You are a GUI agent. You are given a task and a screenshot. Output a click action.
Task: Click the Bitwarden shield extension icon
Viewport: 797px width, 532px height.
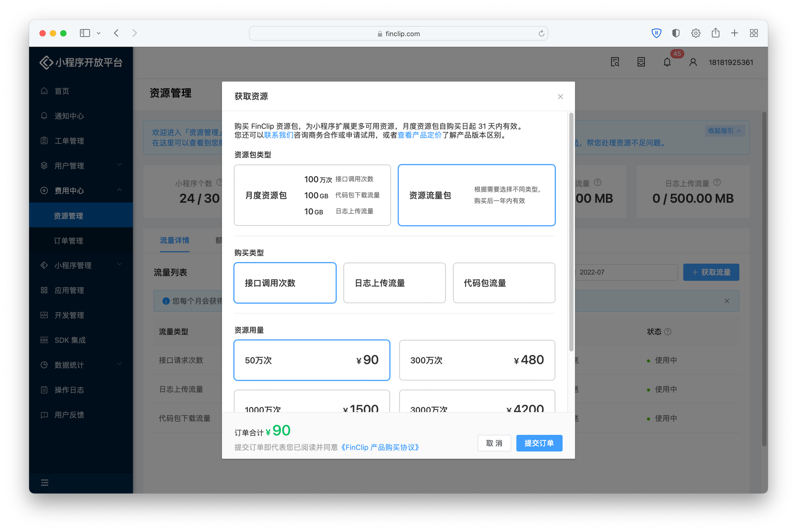pyautogui.click(x=656, y=33)
